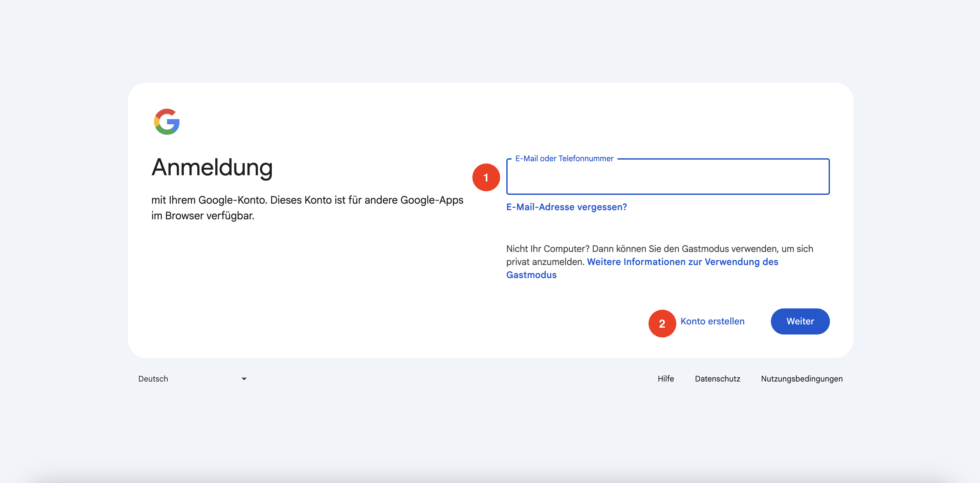The height and width of the screenshot is (483, 980).
Task: Open the Nutzungsbedingungen footer link
Action: 802,379
